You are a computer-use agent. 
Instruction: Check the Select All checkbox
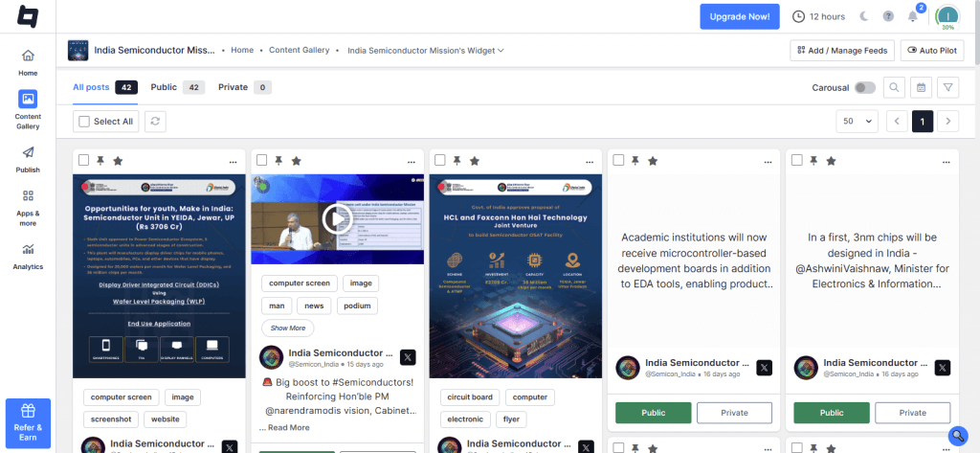(84, 121)
